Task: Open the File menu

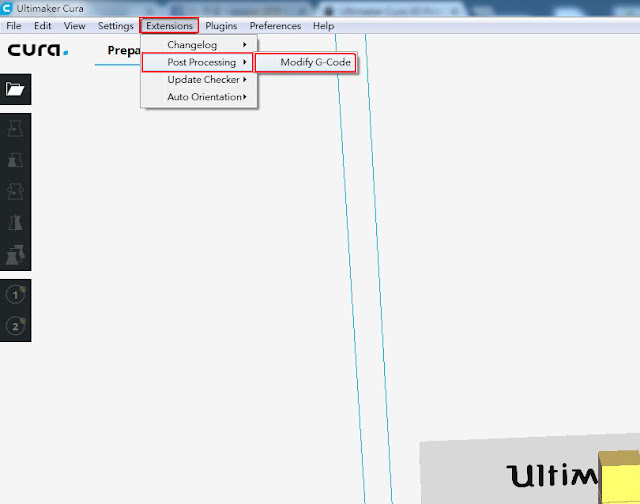Action: (13, 26)
